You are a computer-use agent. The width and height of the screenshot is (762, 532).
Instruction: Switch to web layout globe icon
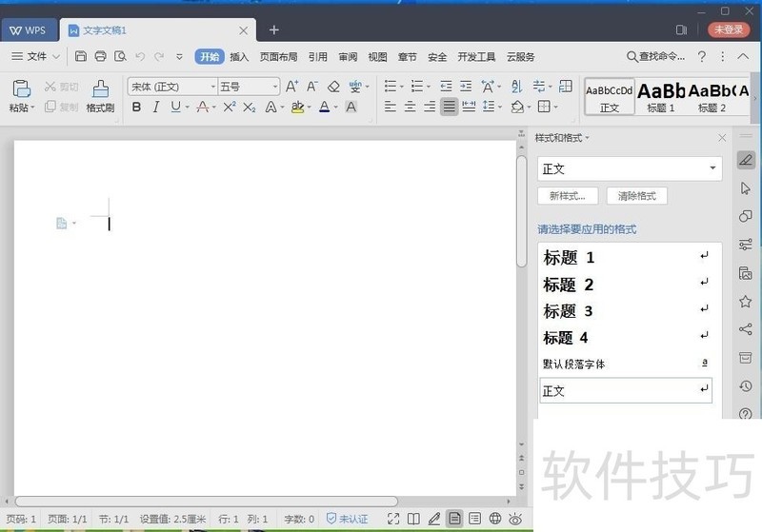coord(495,519)
